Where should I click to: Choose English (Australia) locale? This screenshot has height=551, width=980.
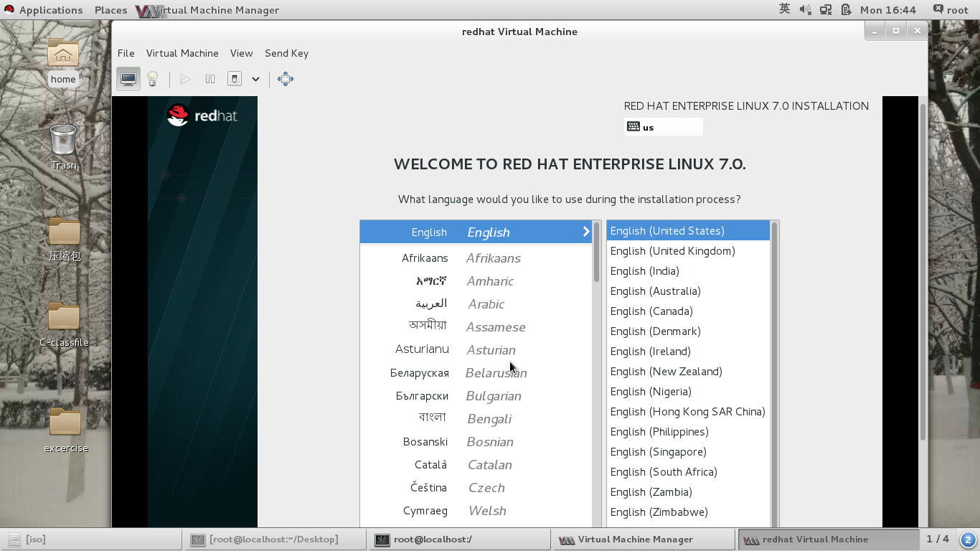coord(688,291)
